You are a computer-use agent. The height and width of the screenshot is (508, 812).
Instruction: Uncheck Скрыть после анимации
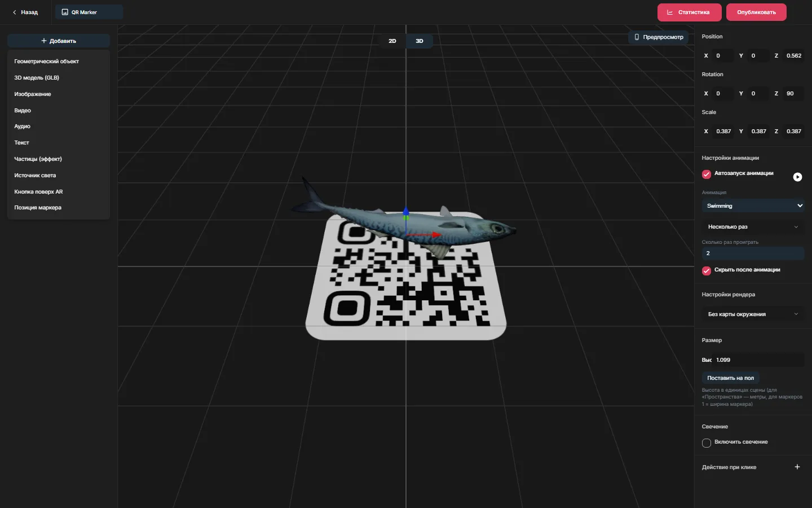tap(706, 271)
